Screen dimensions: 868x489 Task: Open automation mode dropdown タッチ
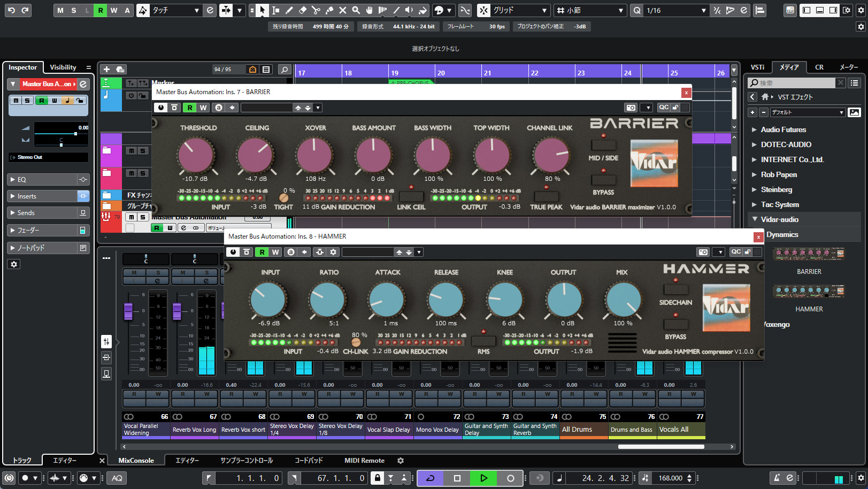click(x=175, y=10)
